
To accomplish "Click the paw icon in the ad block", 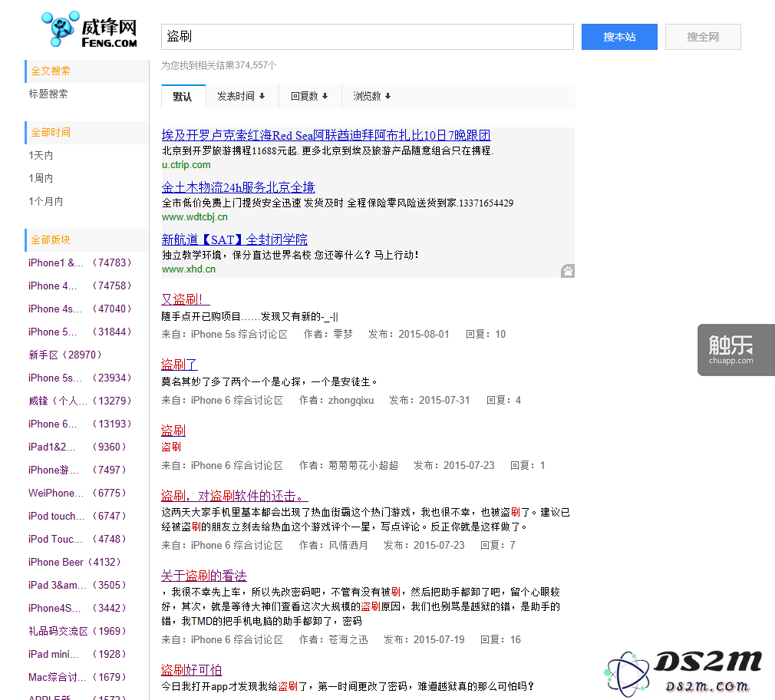I will point(567,271).
